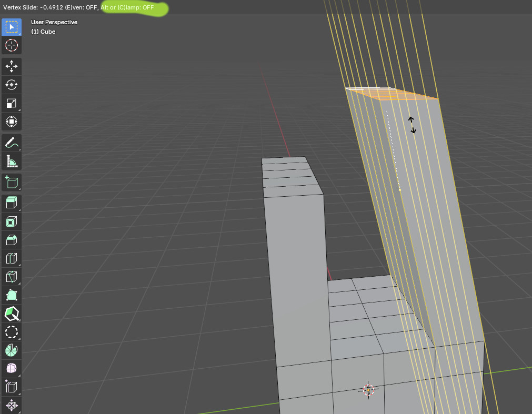Switch to the Scale tool
The width and height of the screenshot is (532, 414).
(x=12, y=103)
